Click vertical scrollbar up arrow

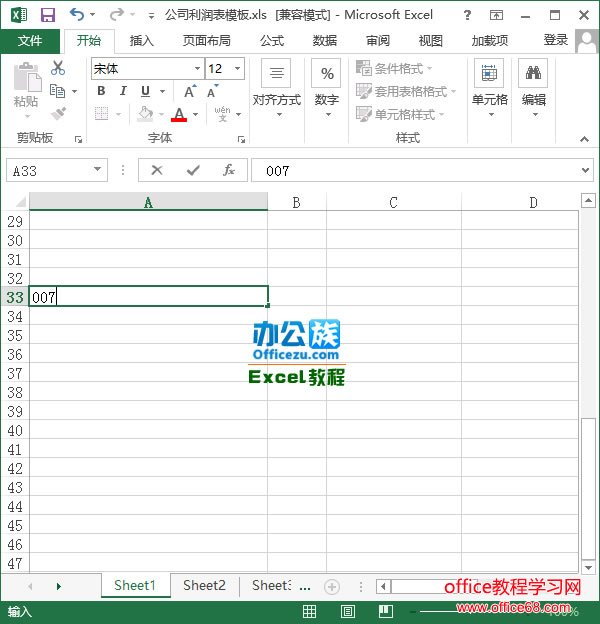click(x=588, y=200)
